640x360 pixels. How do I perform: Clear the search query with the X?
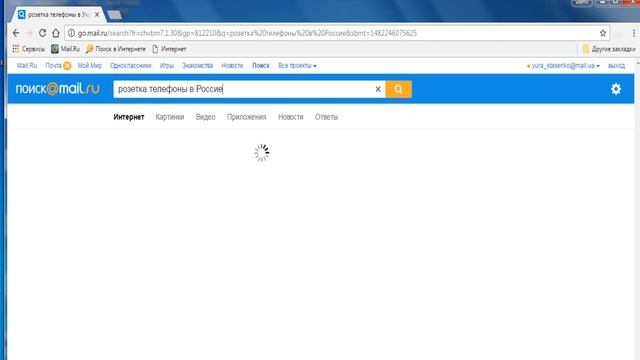tap(378, 89)
